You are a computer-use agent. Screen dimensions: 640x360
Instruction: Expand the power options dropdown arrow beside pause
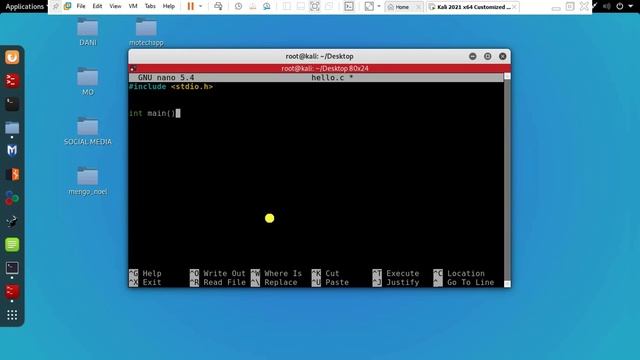200,7
